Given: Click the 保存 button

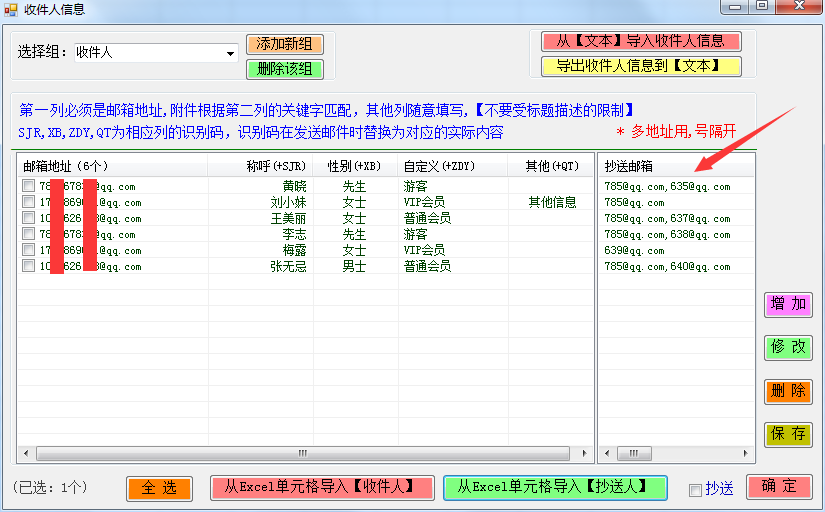Looking at the screenshot, I should point(788,434).
